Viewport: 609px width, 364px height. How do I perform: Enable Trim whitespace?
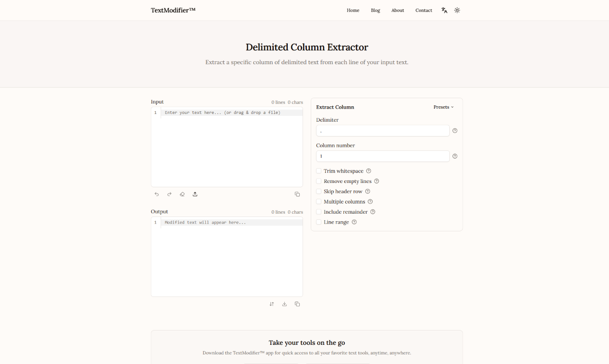tap(319, 171)
